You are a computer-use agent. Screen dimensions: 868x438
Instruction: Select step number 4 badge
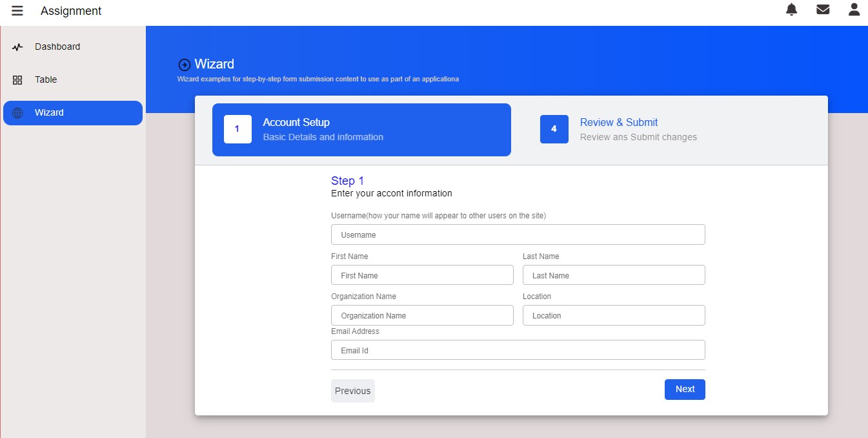554,129
